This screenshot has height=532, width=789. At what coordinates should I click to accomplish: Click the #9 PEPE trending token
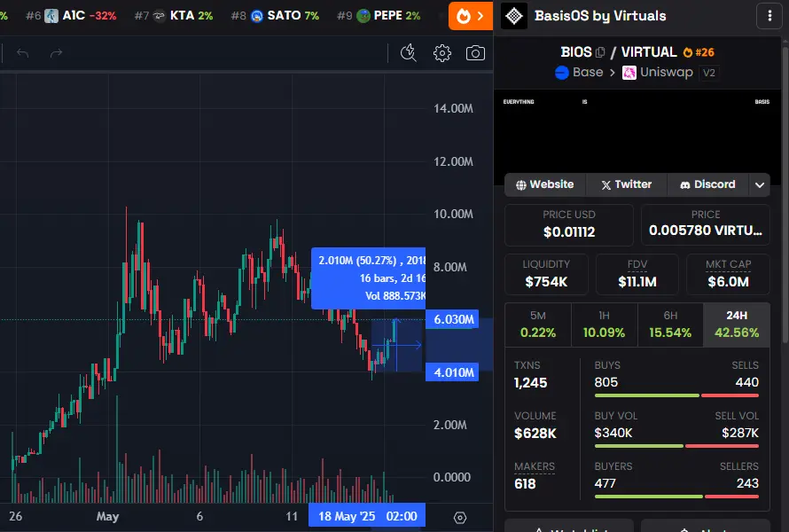click(379, 16)
